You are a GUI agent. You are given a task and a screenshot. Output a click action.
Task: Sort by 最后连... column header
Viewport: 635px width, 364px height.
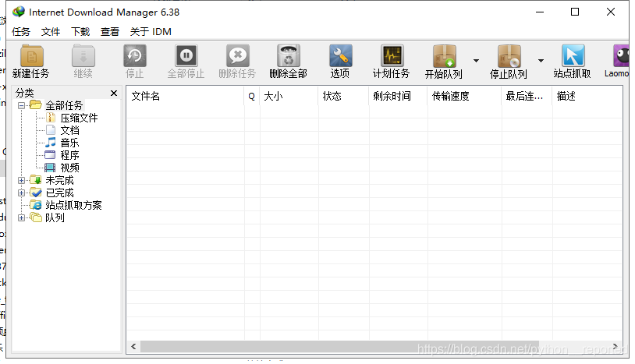527,96
